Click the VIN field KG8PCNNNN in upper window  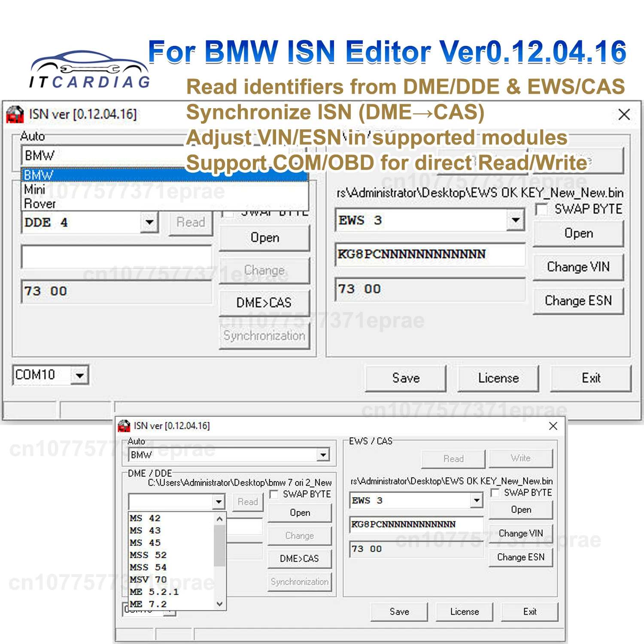(430, 254)
